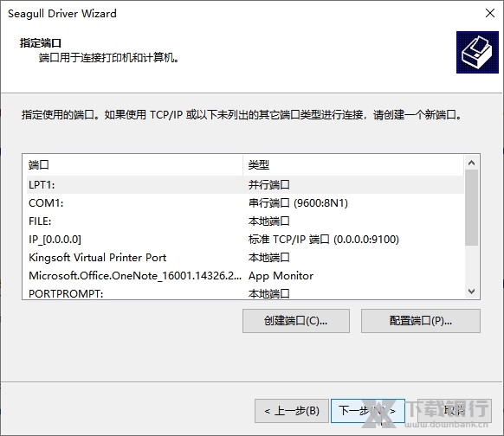Close the Seagull Driver Wizard window
The width and height of the screenshot is (504, 436).
[x=490, y=13]
